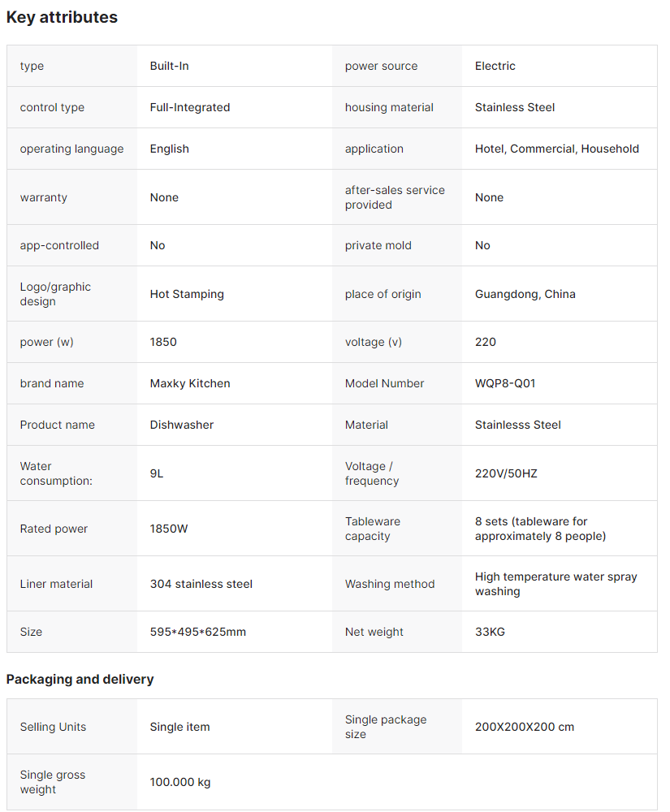Click the Hot Stamping value

[187, 294]
